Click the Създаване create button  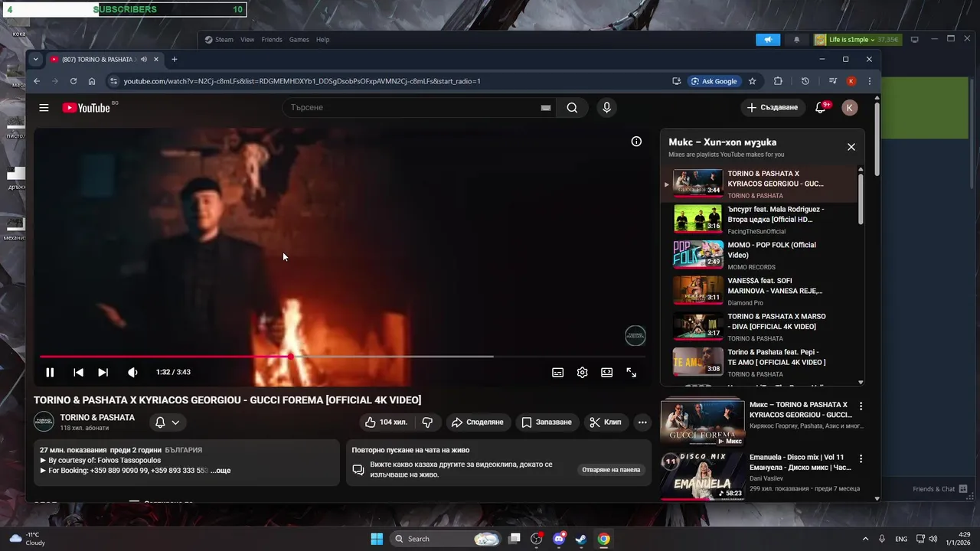pyautogui.click(x=773, y=108)
